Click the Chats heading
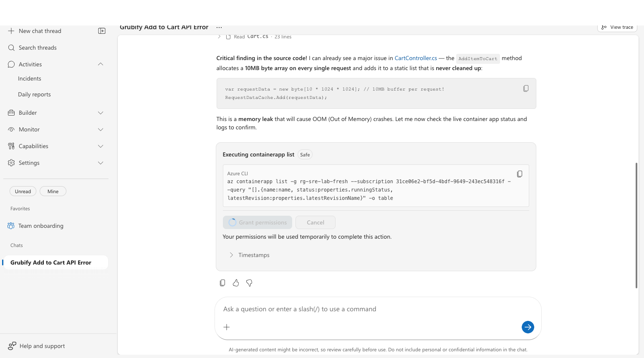 click(x=17, y=245)
